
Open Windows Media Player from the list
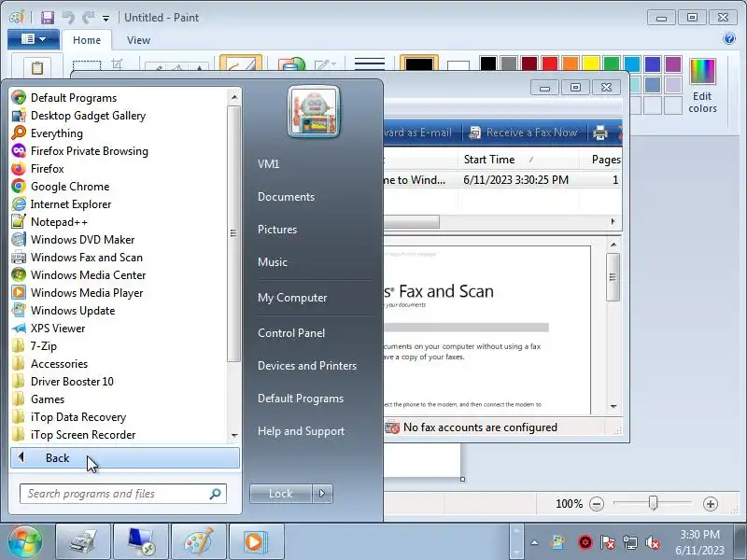click(x=87, y=293)
